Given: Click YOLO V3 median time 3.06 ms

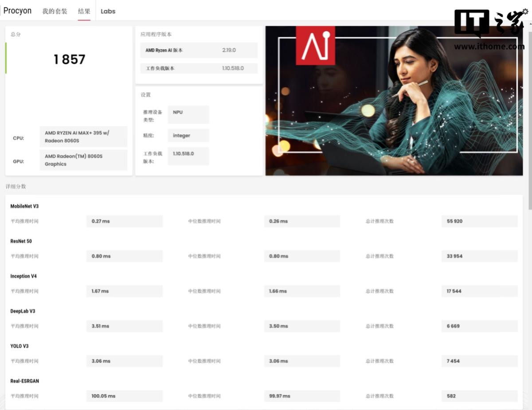Looking at the screenshot, I should coord(301,361).
